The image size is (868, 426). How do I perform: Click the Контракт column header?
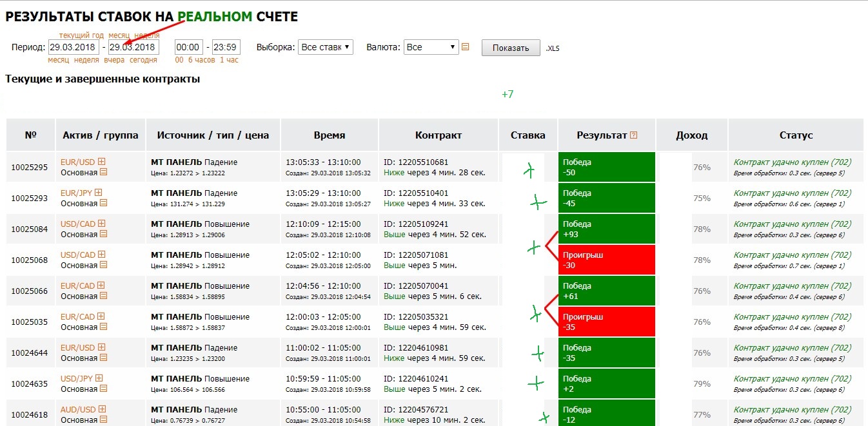(439, 135)
